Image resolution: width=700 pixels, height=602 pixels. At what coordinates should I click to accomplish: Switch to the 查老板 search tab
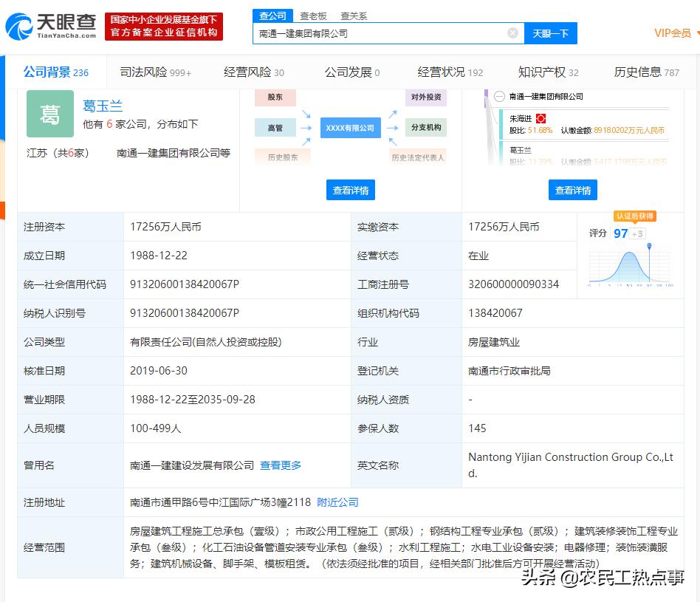pyautogui.click(x=312, y=15)
